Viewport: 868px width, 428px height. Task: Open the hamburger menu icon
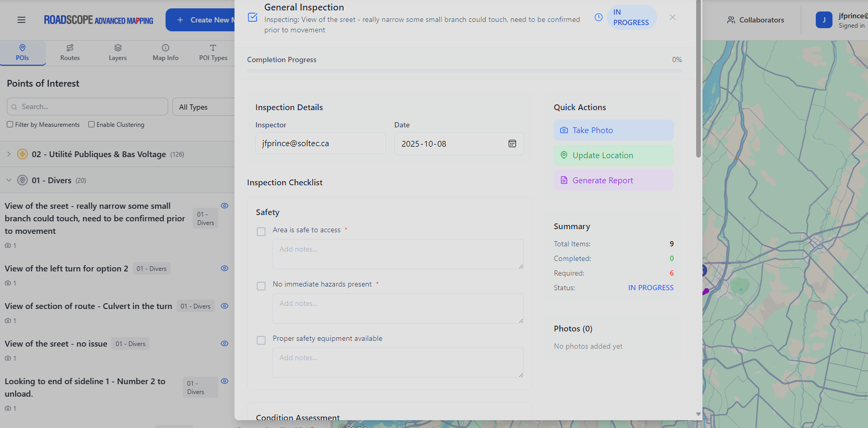[21, 20]
